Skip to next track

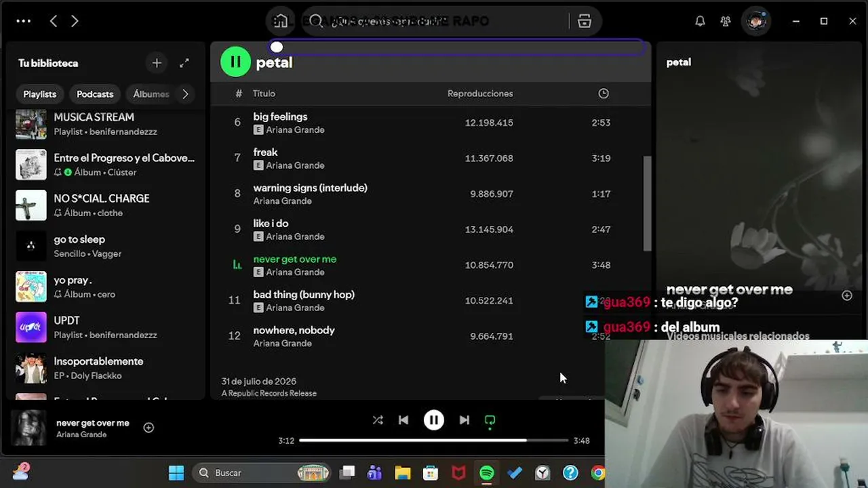[x=465, y=420]
